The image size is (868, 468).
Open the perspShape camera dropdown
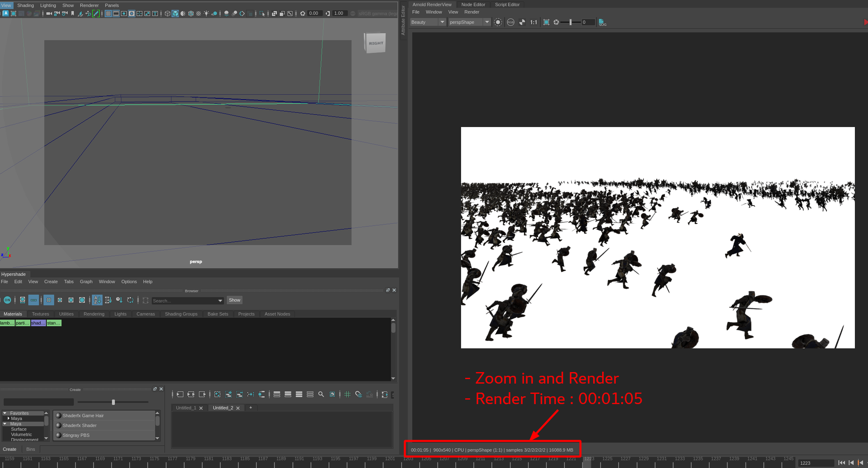487,22
